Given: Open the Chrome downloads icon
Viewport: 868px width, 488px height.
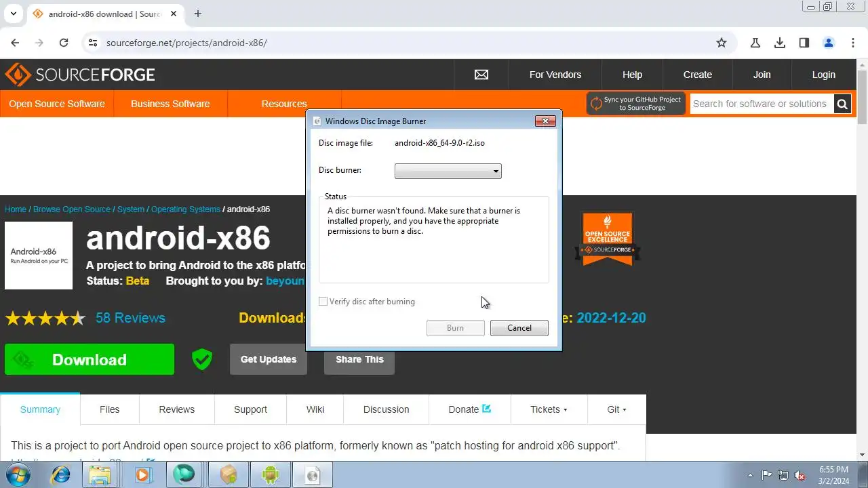Looking at the screenshot, I should point(780,43).
